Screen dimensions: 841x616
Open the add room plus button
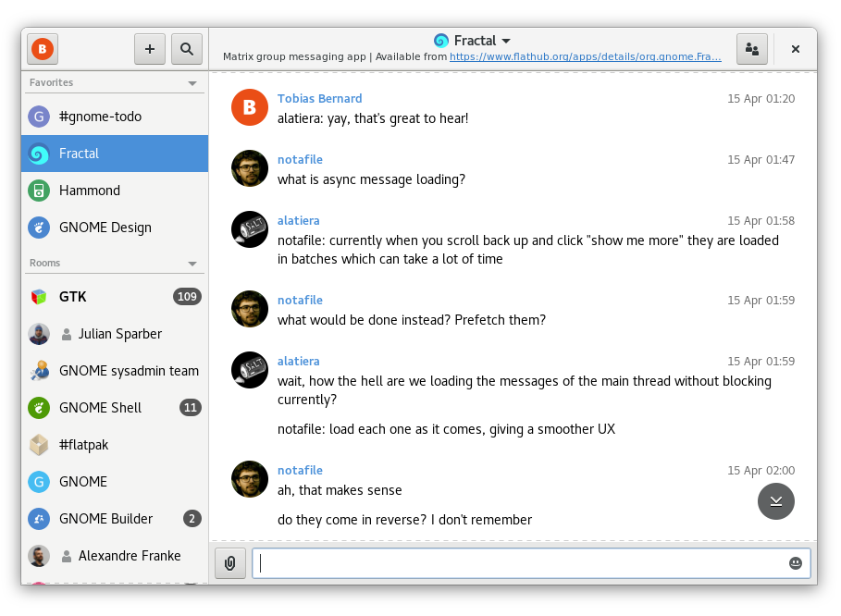150,49
